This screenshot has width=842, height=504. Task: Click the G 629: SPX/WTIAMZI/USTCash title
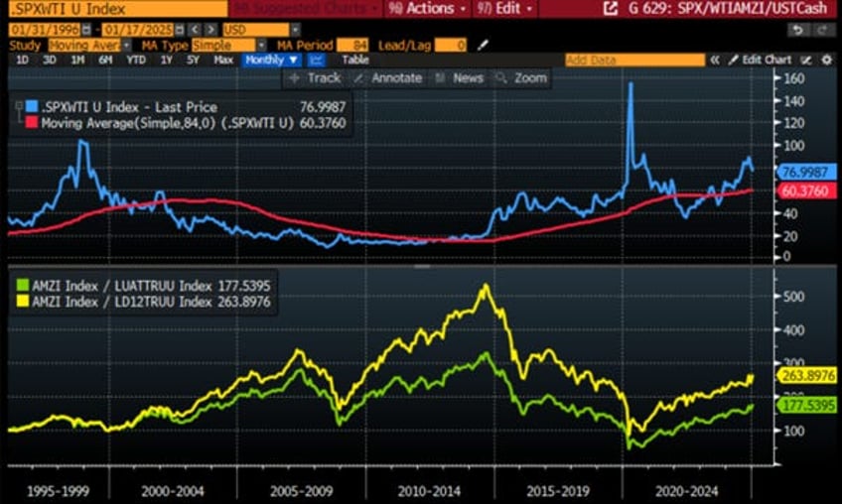728,8
